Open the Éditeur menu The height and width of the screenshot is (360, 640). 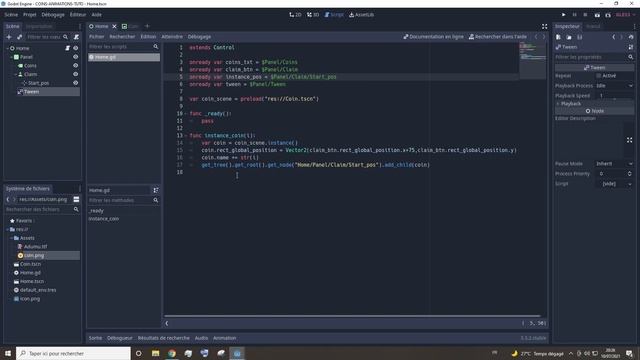pos(78,15)
